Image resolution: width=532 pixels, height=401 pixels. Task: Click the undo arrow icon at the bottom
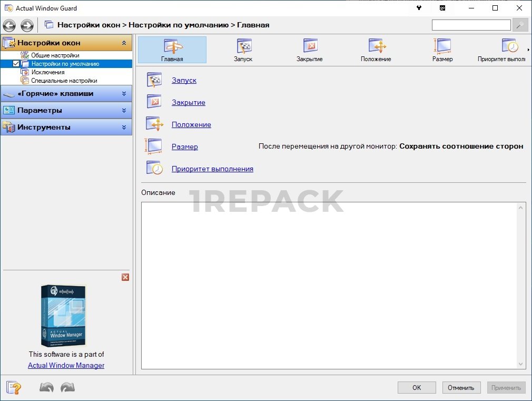click(x=47, y=388)
